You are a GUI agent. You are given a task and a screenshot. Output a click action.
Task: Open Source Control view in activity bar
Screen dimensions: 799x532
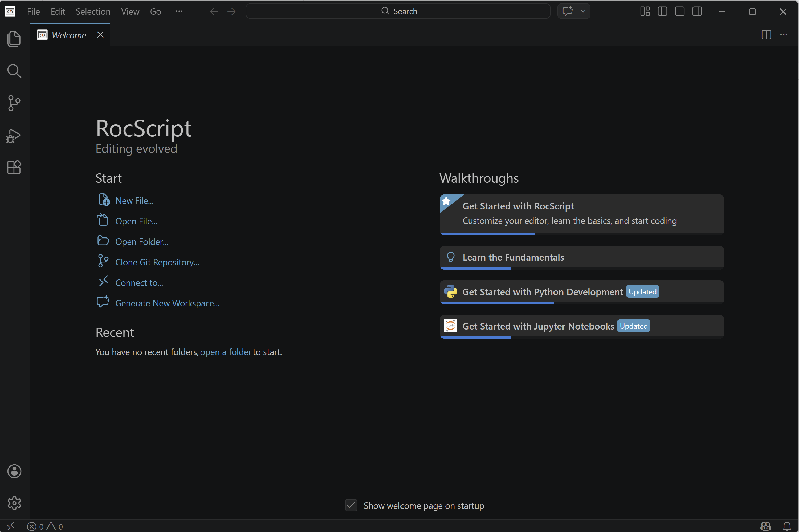coord(14,103)
